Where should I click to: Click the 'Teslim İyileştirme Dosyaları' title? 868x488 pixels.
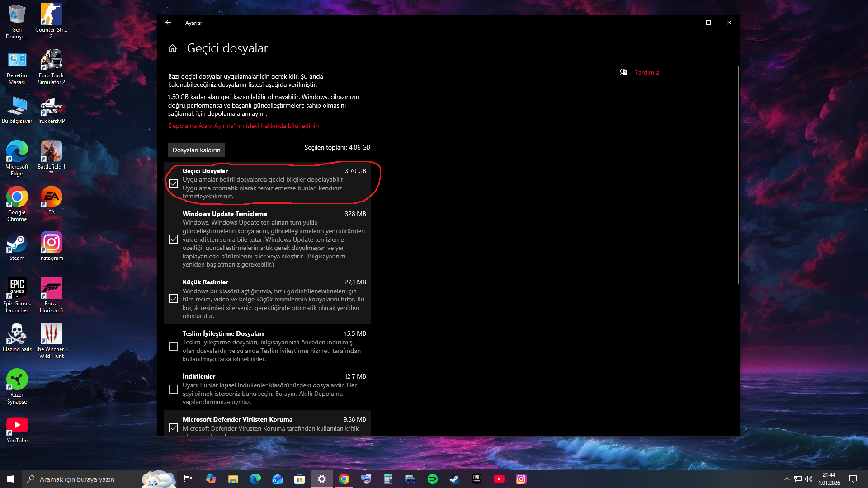pos(223,333)
